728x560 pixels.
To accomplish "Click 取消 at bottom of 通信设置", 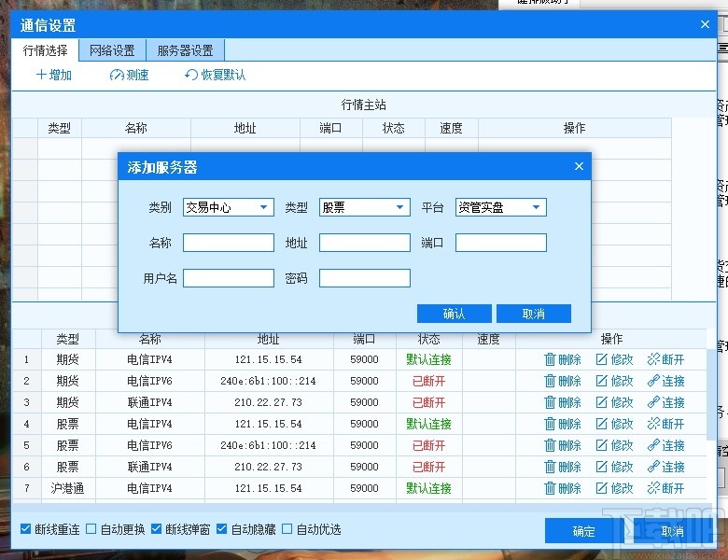I will click(x=672, y=531).
